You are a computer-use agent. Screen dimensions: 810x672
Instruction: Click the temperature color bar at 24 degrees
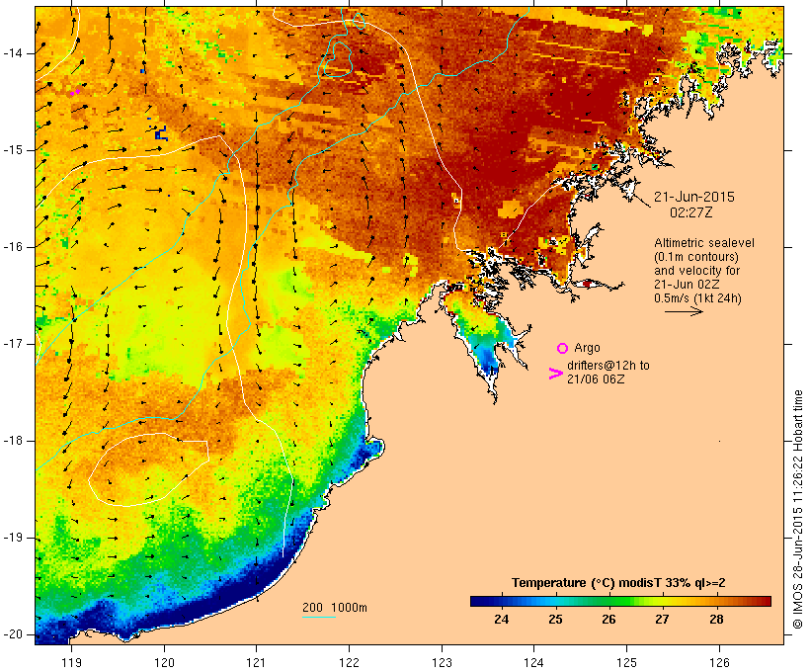(502, 601)
